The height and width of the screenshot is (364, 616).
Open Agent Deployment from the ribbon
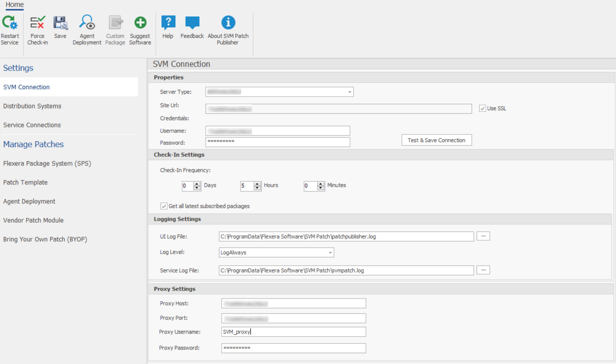coord(87,23)
